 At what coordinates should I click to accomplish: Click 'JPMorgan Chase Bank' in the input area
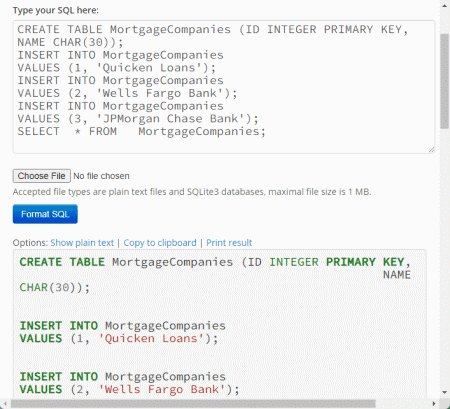[170, 119]
